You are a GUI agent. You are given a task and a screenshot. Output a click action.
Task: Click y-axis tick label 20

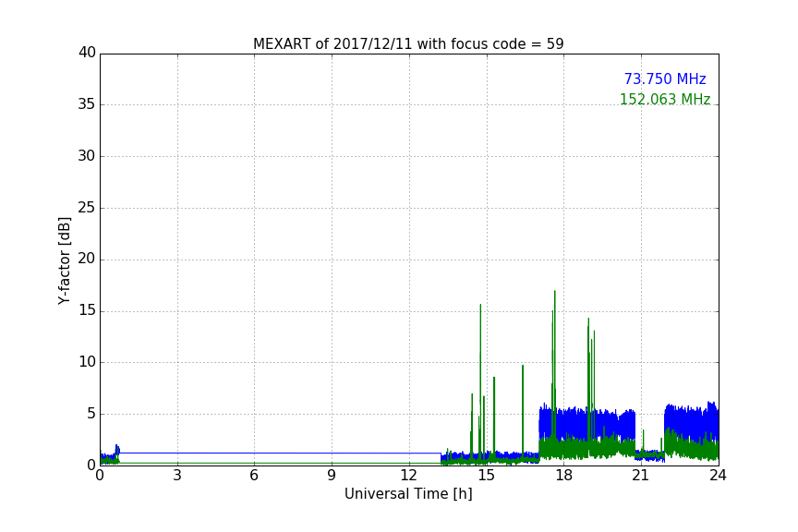point(87,259)
